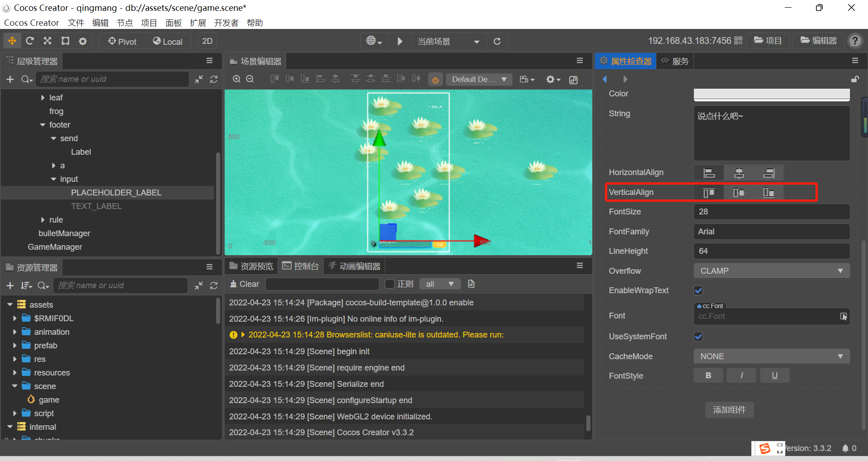The height and width of the screenshot is (461, 868).
Task: Select the TEXT_LABEL node
Action: tap(96, 206)
